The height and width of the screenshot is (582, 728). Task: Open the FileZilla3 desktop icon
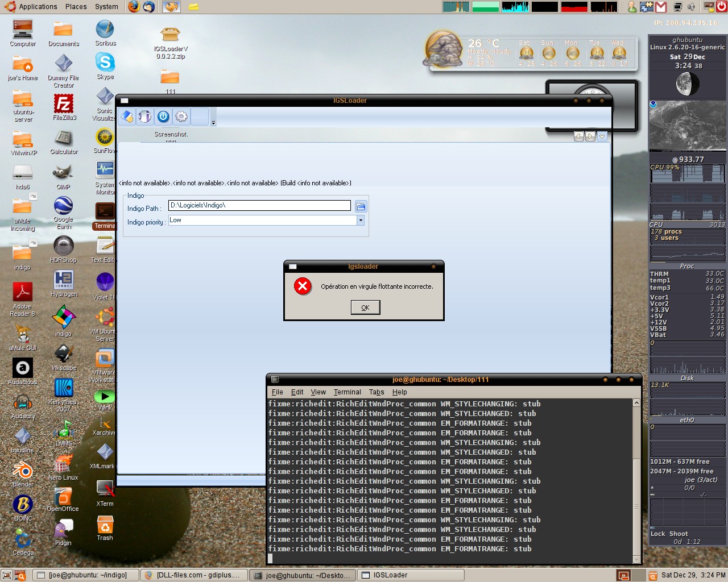(64, 104)
